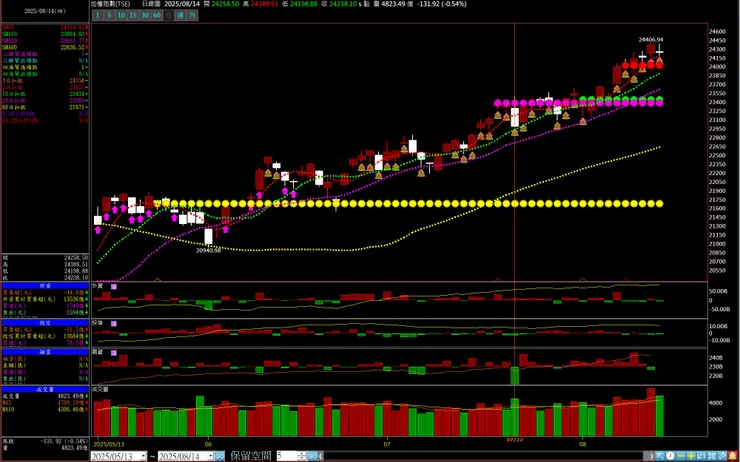Click the 成交量 sub-chart title label
The height and width of the screenshot is (462, 740).
click(101, 390)
